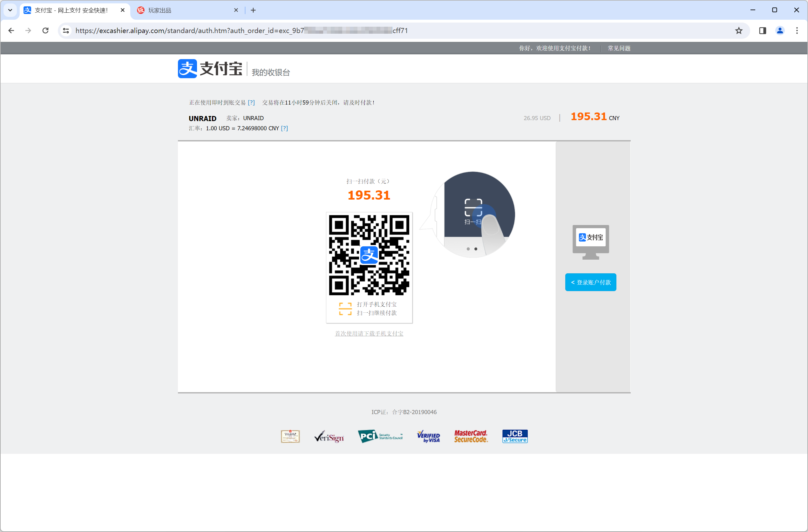The width and height of the screenshot is (808, 532).
Task: Click the address bar URL
Action: click(241, 31)
